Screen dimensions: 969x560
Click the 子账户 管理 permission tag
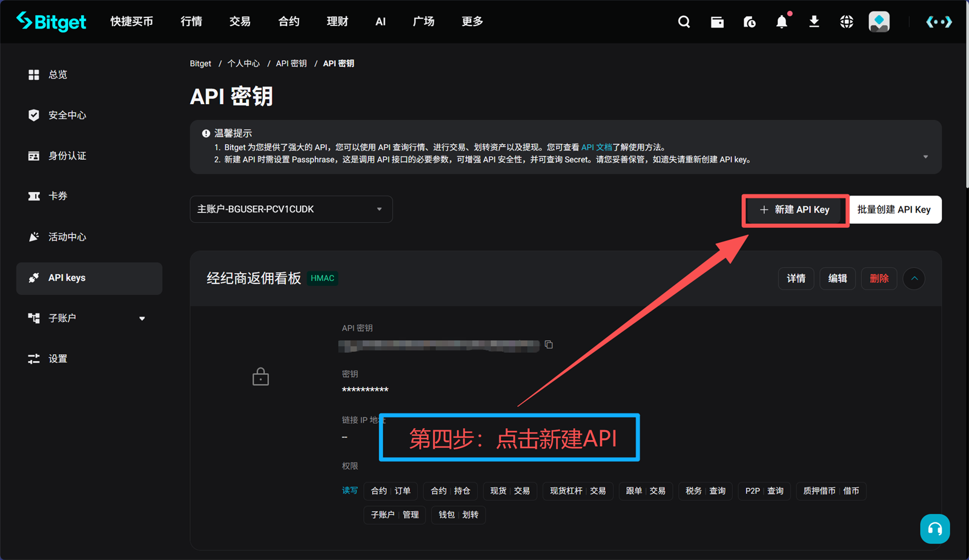395,515
